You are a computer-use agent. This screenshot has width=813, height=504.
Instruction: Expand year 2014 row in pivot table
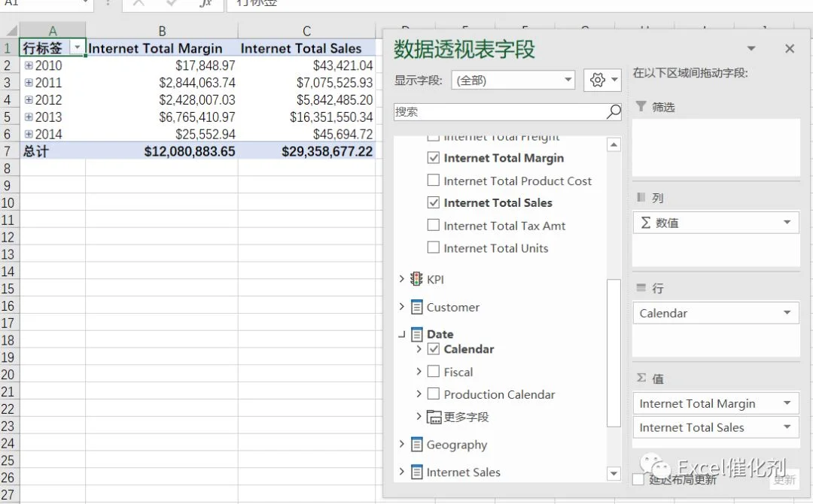29,134
